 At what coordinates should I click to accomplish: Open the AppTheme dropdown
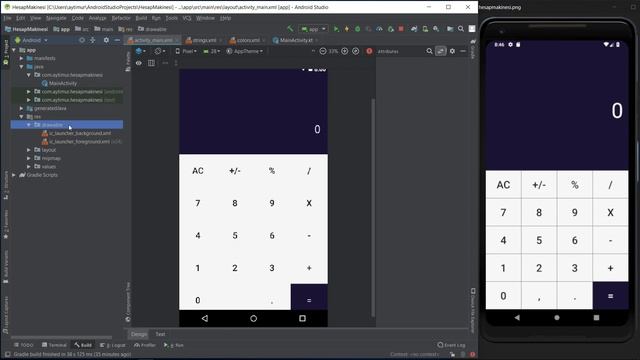tap(244, 51)
